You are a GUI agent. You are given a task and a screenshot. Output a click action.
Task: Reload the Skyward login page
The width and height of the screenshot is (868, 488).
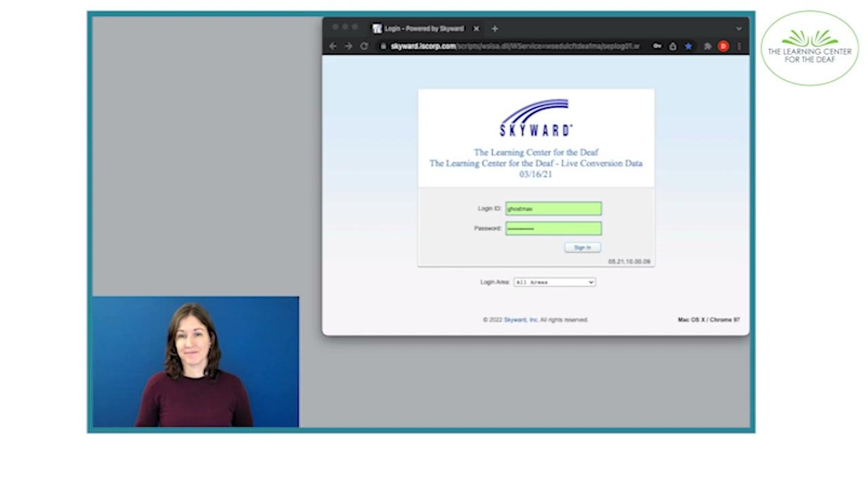(x=364, y=46)
